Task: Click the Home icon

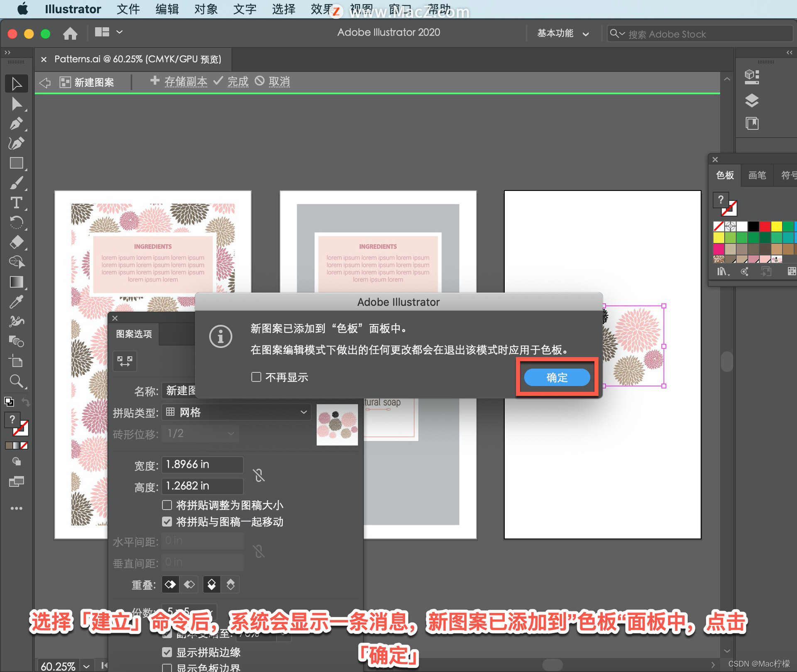Action: [70, 33]
